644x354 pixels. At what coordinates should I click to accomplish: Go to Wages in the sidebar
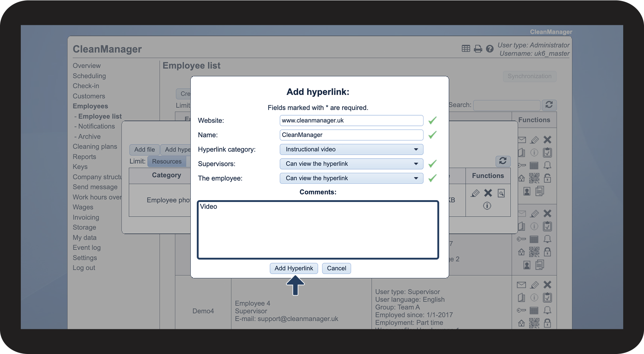[83, 207]
